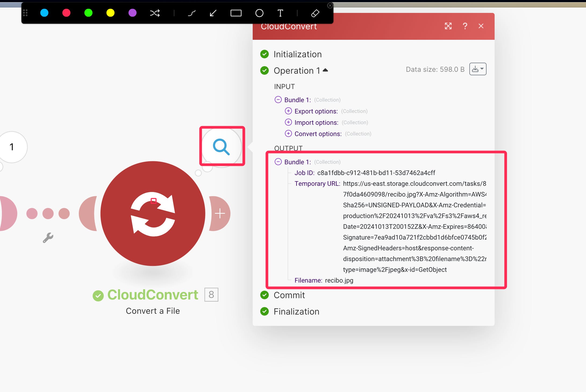Viewport: 586px width, 392px height.
Task: Open the help question mark icon
Action: [x=465, y=26]
